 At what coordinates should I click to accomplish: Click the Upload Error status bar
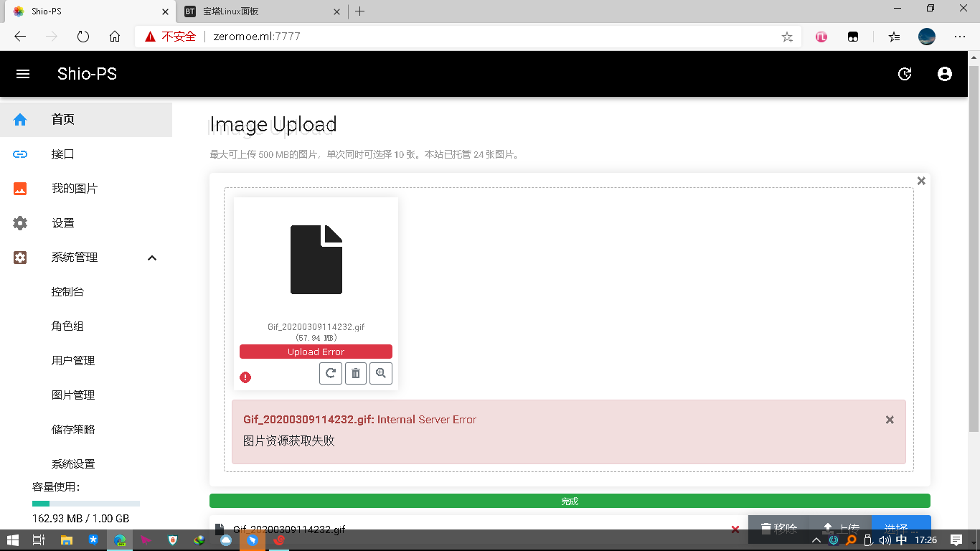[x=316, y=352]
